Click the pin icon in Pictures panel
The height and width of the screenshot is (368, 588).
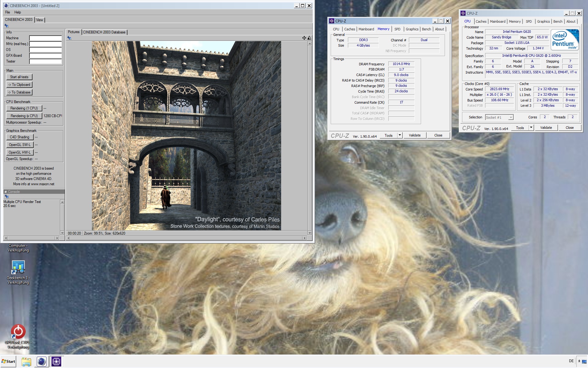coord(69,38)
